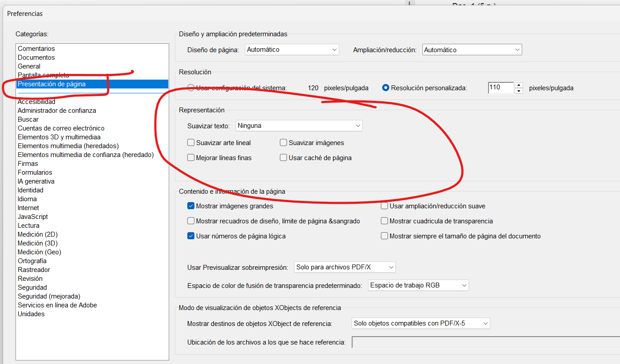The image size is (620, 364).
Task: Enable the Suavizar arte lineal checkbox
Action: click(x=191, y=143)
